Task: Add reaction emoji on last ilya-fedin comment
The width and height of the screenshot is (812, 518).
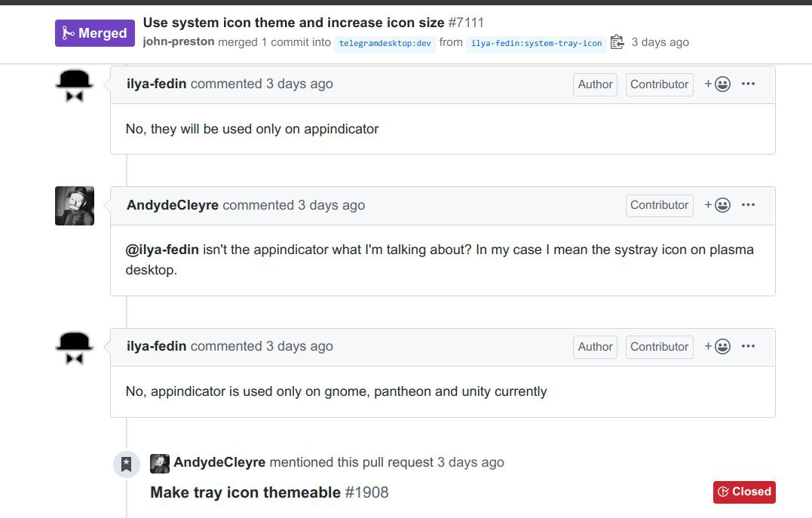Action: pyautogui.click(x=717, y=347)
